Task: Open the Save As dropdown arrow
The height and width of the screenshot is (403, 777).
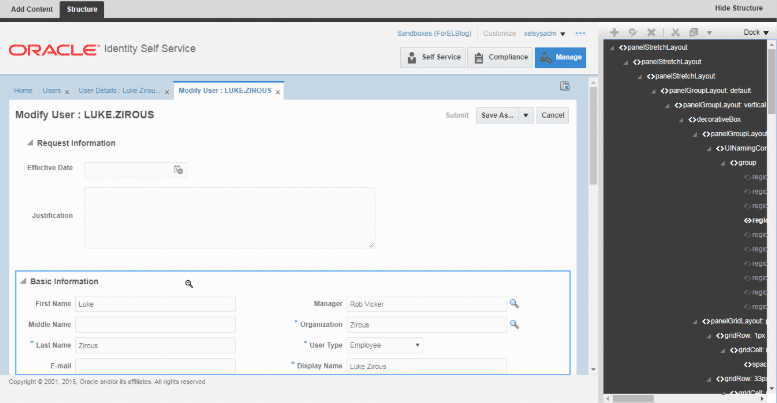Action: click(x=526, y=115)
